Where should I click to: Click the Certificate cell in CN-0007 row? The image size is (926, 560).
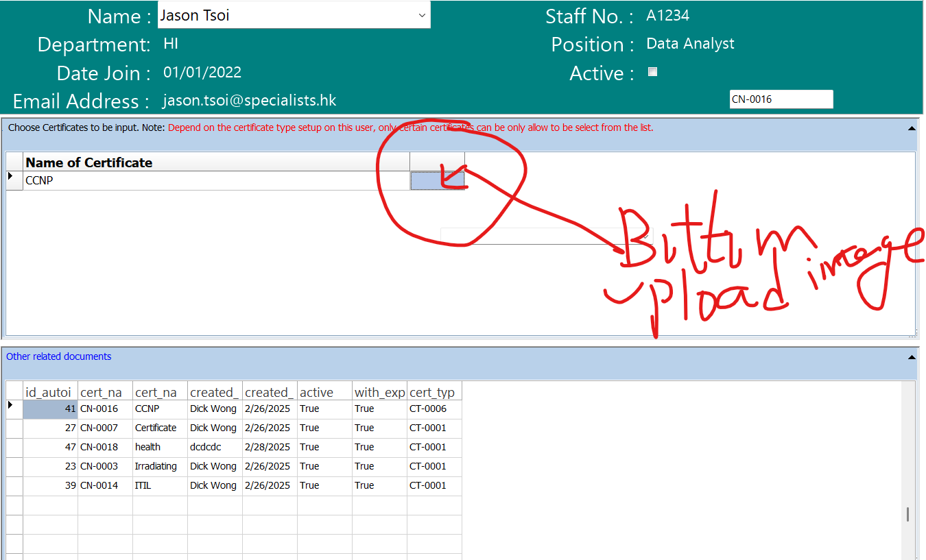point(160,428)
